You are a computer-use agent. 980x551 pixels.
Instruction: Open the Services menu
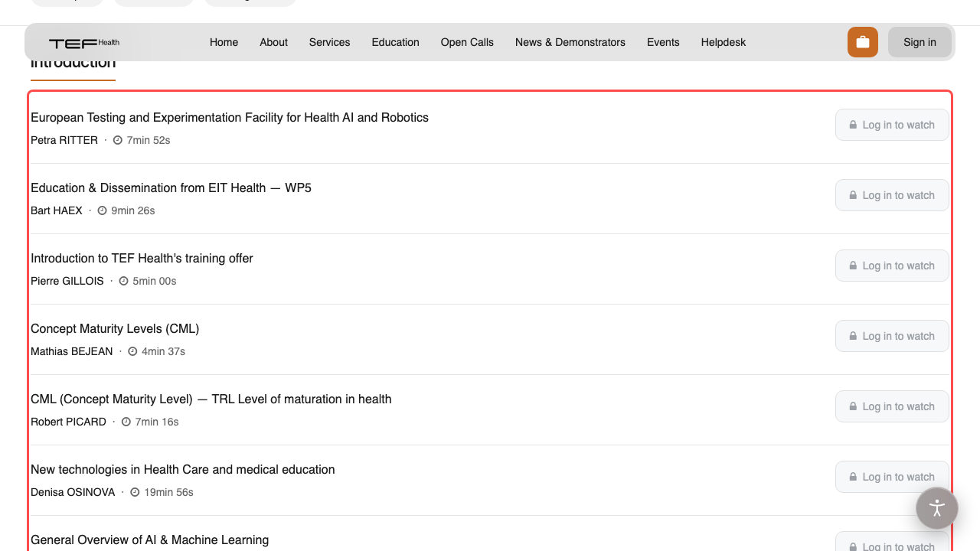tap(329, 42)
